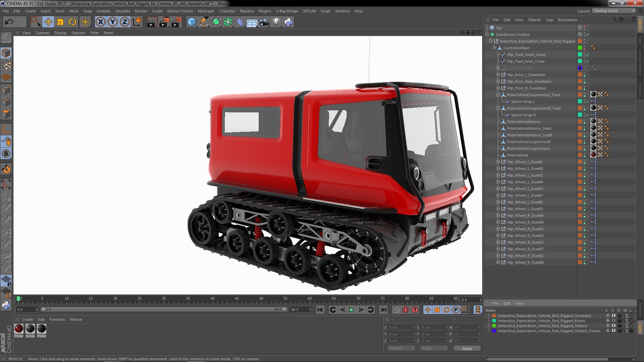Open the Cameras viewport menu
The height and width of the screenshot is (362, 644).
pyautogui.click(x=42, y=33)
